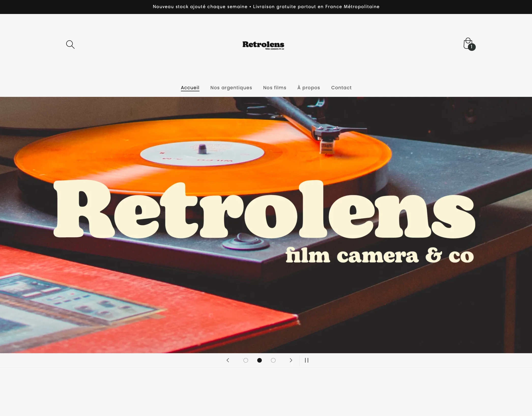The width and height of the screenshot is (532, 416).
Task: Jump to the third slide dot
Action: (273, 360)
